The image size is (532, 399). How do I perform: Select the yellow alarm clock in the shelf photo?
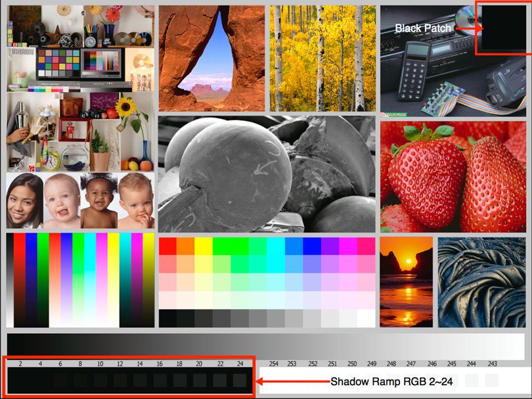tap(51, 161)
